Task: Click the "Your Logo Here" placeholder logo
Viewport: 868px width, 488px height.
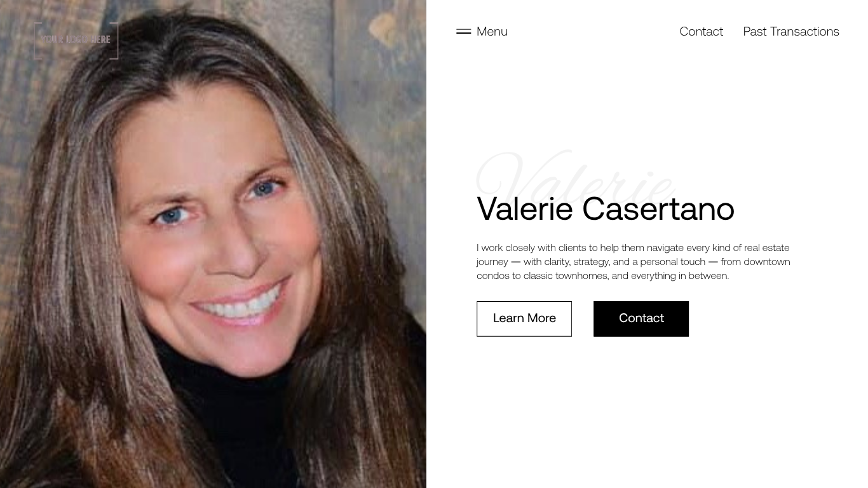Action: tap(76, 41)
